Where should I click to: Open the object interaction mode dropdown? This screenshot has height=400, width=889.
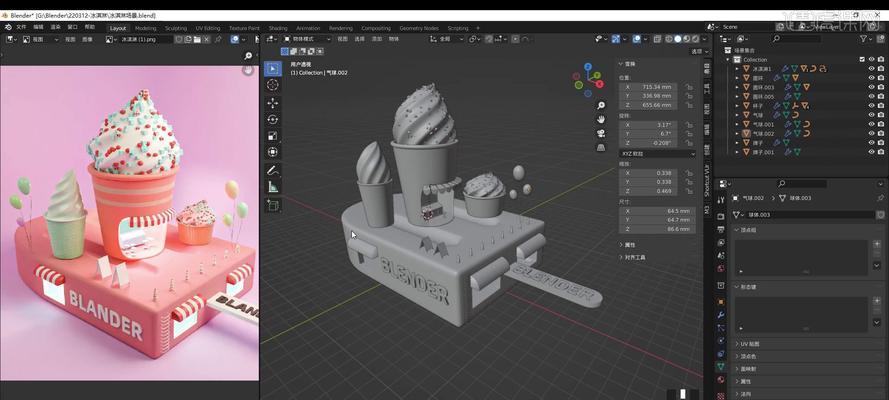(x=307, y=39)
